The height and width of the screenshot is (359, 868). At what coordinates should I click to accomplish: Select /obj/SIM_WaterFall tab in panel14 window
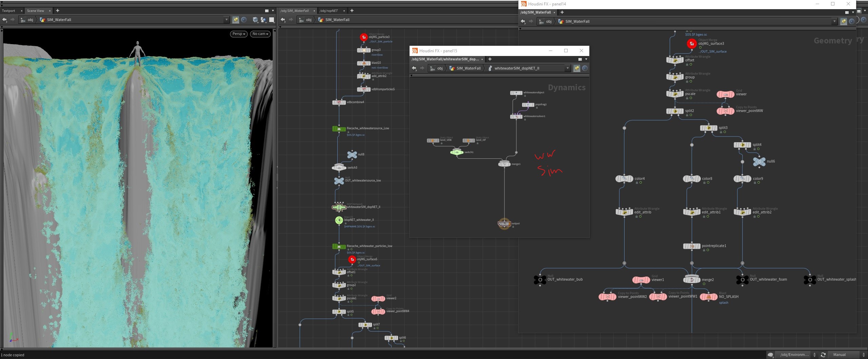click(536, 12)
